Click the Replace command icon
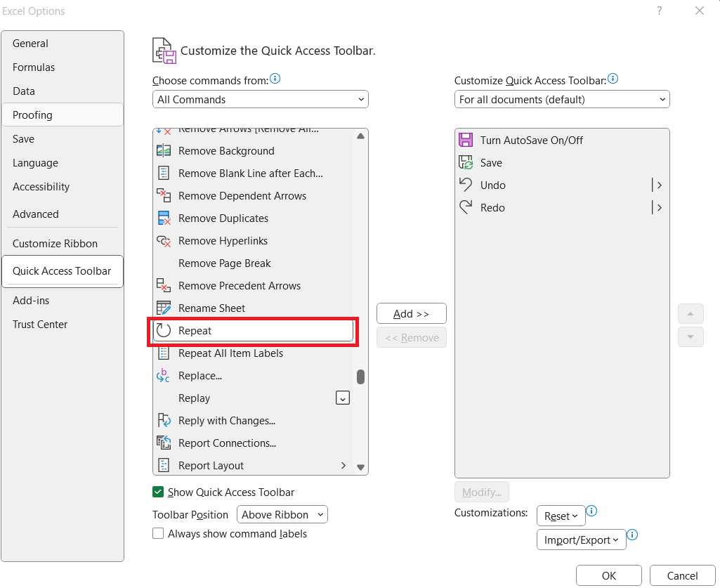 (164, 376)
